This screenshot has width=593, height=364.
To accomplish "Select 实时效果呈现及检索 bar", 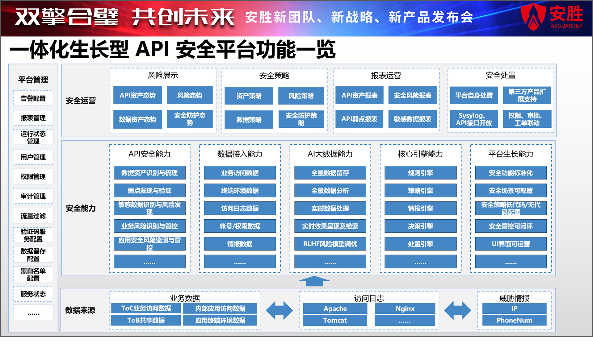I will [x=330, y=226].
